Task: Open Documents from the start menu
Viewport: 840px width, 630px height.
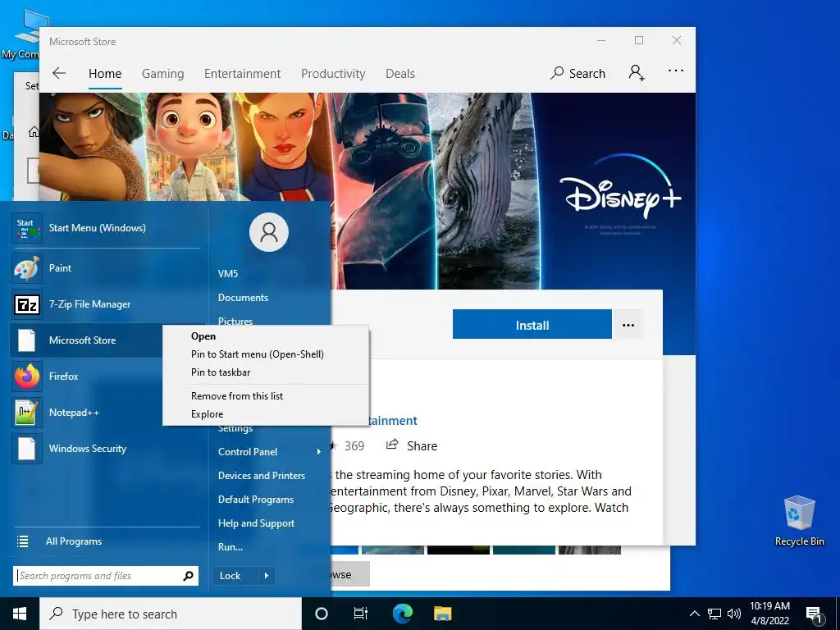Action: (243, 297)
